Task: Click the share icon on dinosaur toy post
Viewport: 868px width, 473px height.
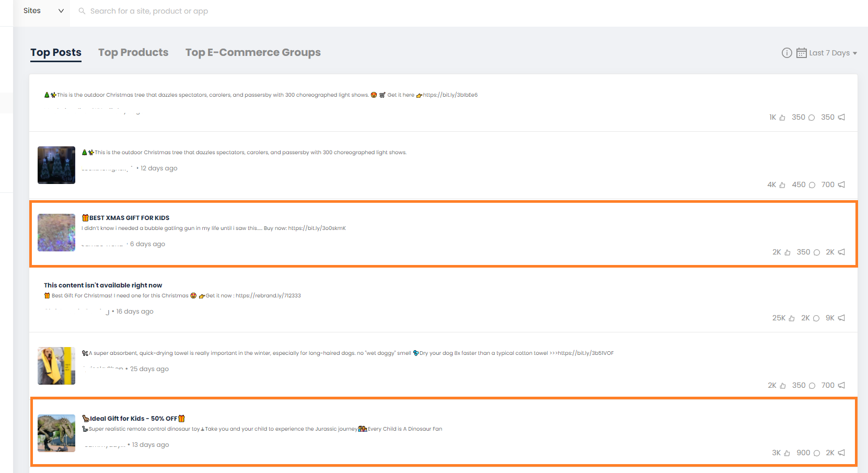Action: point(841,453)
